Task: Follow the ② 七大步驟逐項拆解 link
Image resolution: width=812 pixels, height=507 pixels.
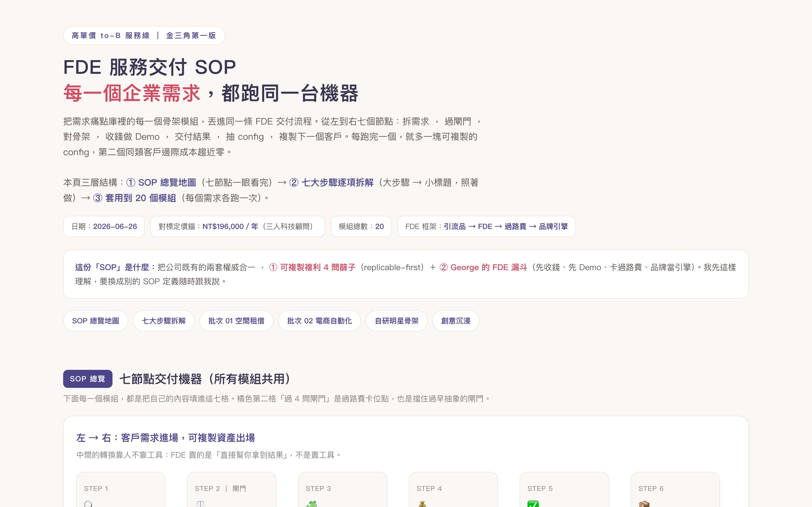Action: tap(331, 183)
